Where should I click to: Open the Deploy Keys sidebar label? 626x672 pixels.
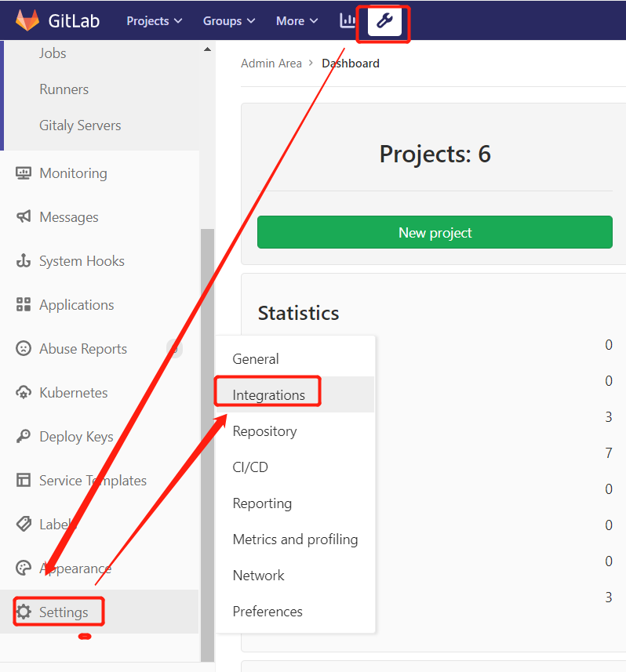pyautogui.click(x=76, y=436)
